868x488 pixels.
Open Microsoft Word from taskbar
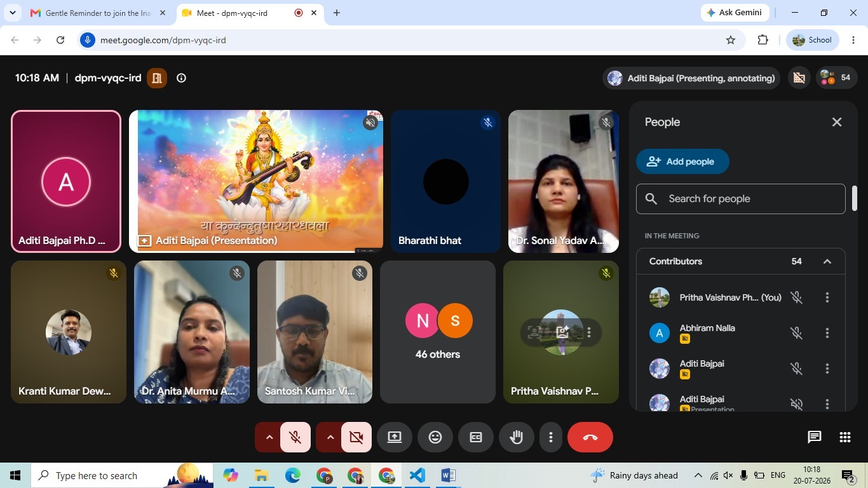pyautogui.click(x=449, y=475)
